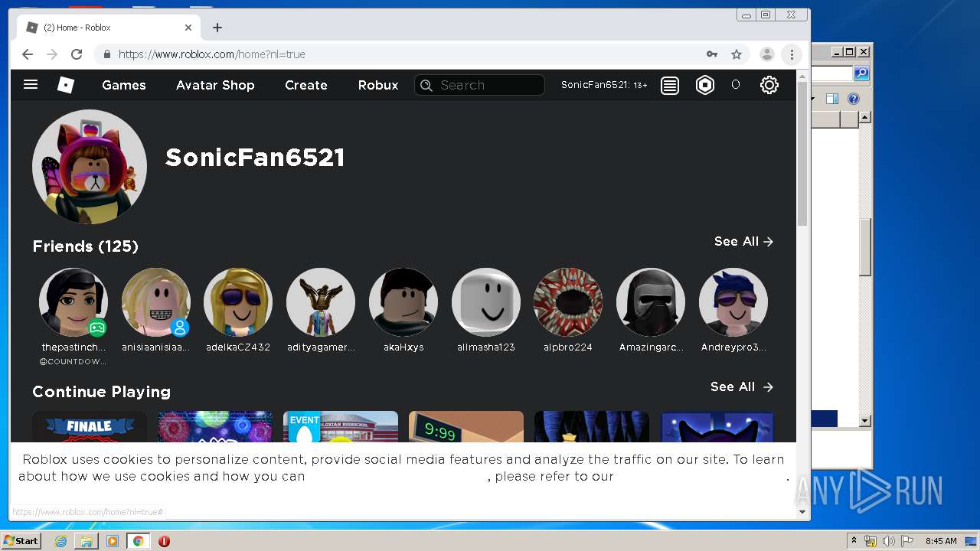This screenshot has width=980, height=551.
Task: Open friend Amazingarc avatar
Action: (651, 302)
